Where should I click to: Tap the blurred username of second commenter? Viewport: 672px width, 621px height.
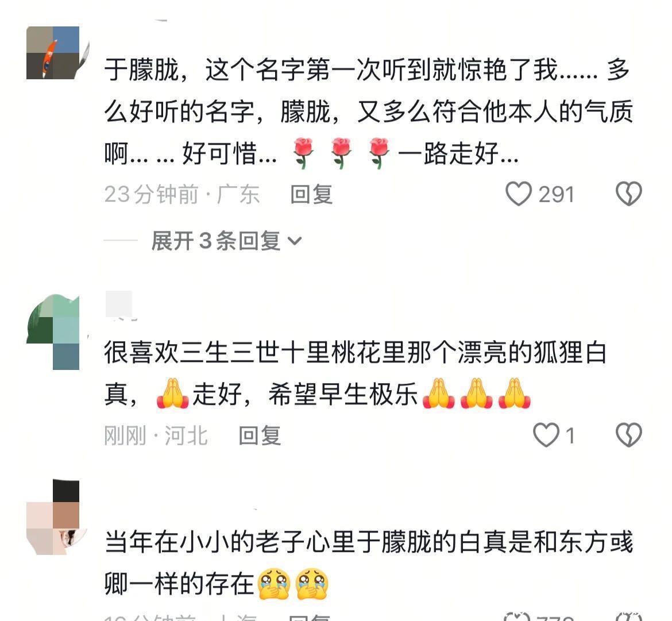click(x=119, y=304)
